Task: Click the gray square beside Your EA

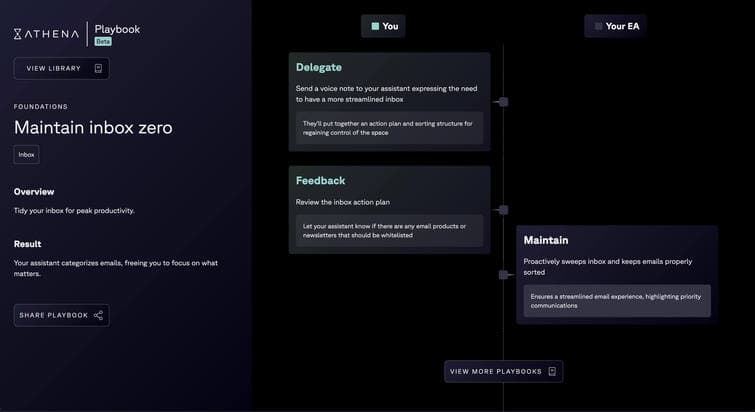Action: (599, 26)
